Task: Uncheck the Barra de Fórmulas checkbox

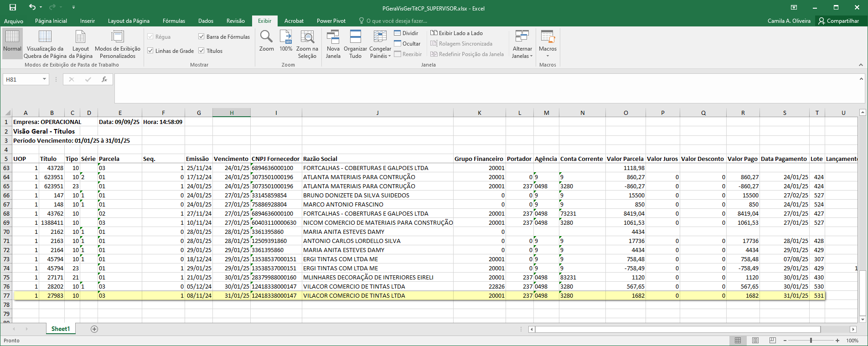Action: pos(201,36)
